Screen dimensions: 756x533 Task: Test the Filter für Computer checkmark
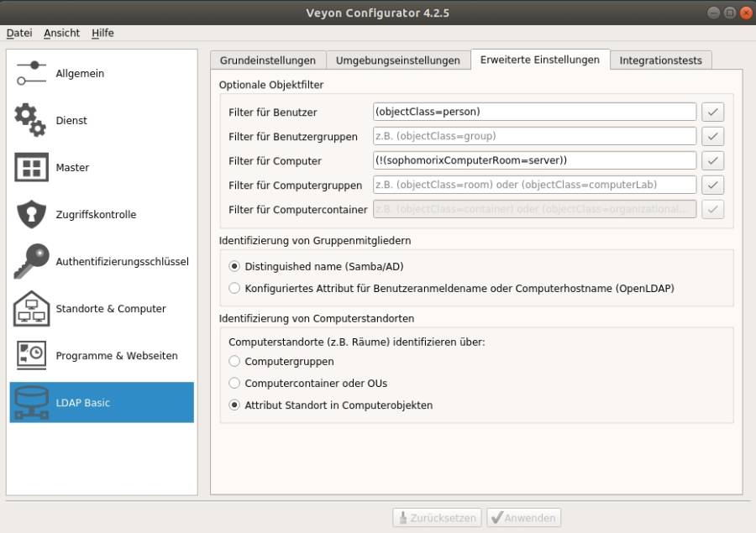pos(712,160)
